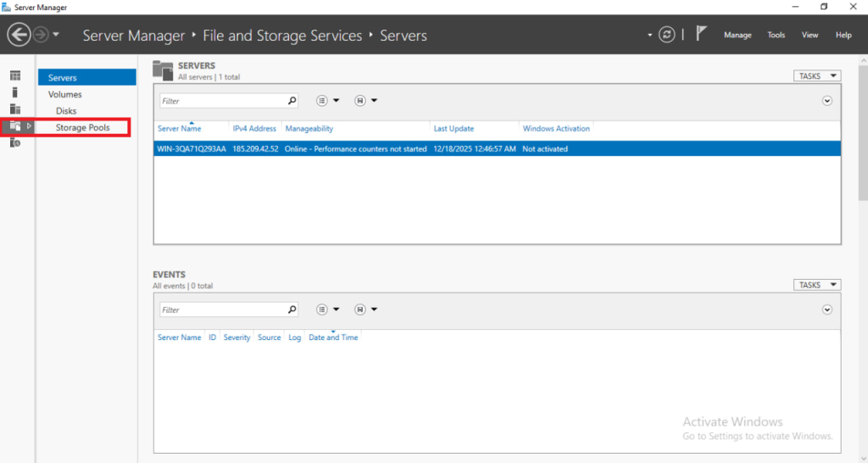Screen dimensions: 868x463
Task: Select the Local Server sidebar icon
Action: (x=15, y=92)
